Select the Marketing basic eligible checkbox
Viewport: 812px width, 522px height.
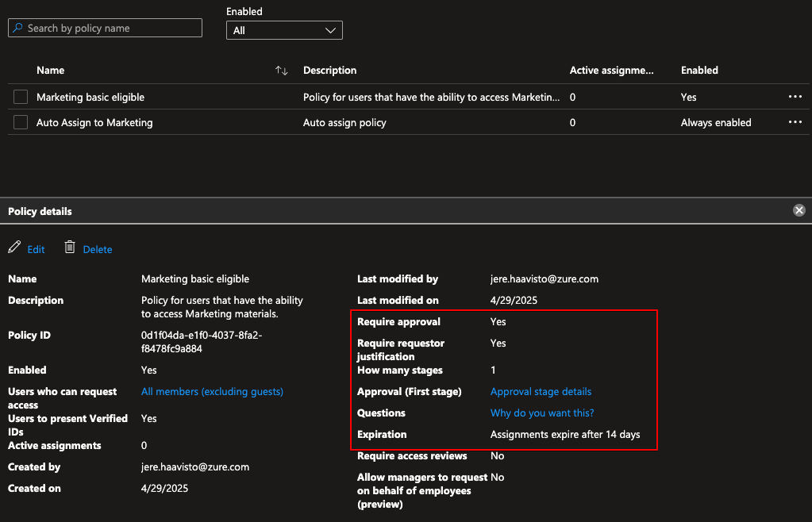(21, 97)
